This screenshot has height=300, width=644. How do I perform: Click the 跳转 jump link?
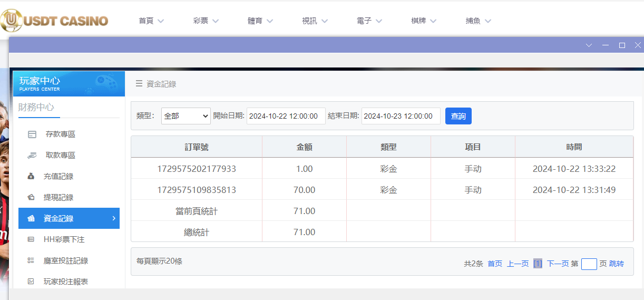coord(617,264)
